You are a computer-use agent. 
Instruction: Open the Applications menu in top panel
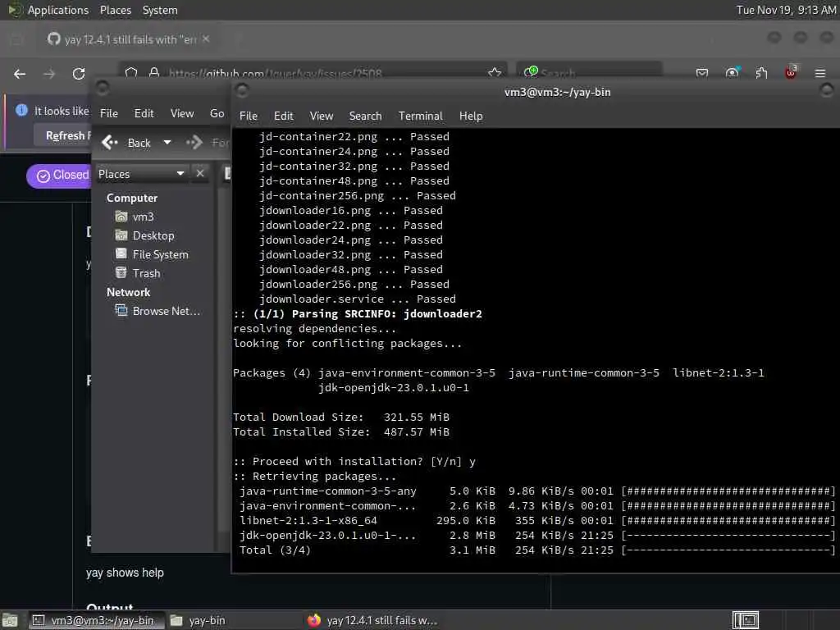click(x=58, y=10)
